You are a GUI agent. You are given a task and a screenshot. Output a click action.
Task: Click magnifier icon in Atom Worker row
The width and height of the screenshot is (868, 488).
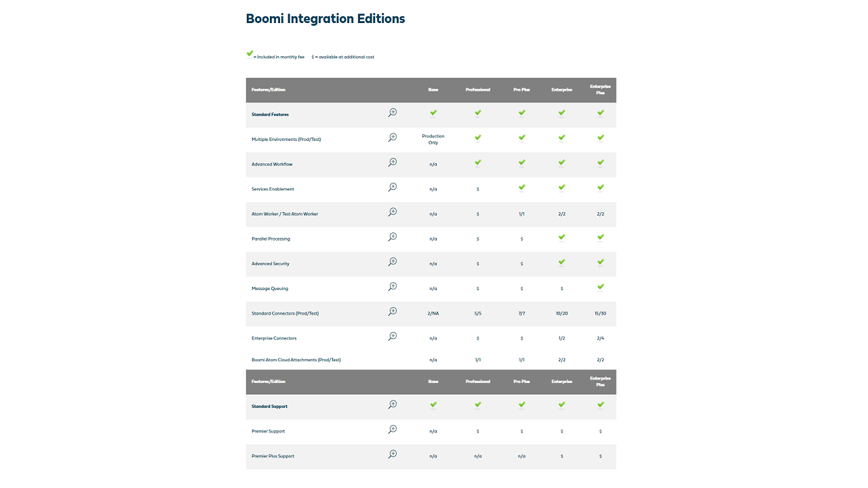point(393,212)
